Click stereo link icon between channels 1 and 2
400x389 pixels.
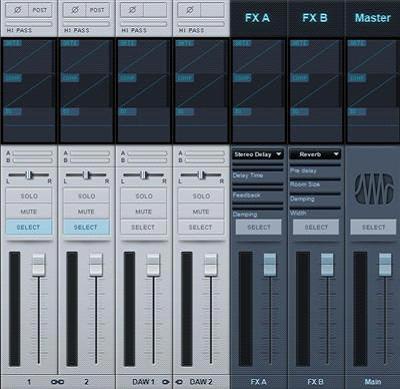pyautogui.click(x=57, y=382)
